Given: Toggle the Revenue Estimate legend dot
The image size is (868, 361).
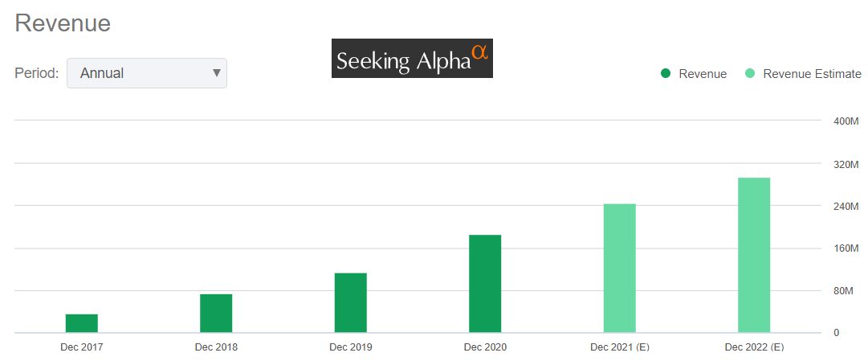Looking at the screenshot, I should pyautogui.click(x=749, y=74).
